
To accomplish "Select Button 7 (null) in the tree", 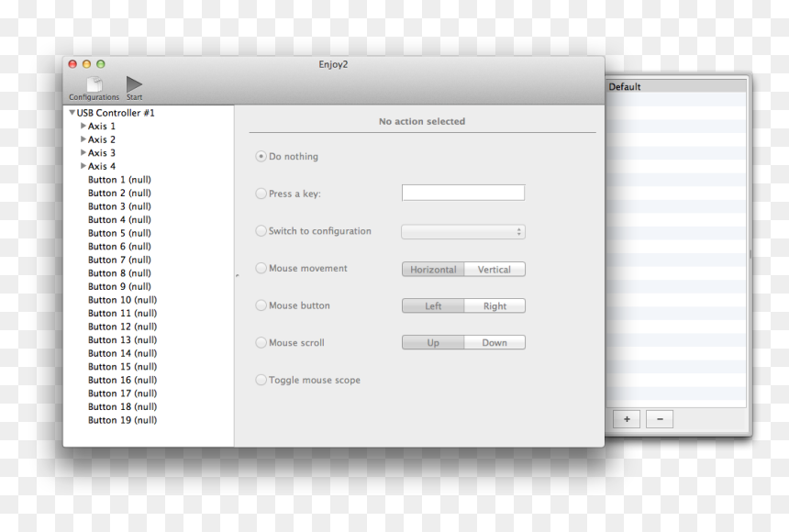I will tap(119, 260).
